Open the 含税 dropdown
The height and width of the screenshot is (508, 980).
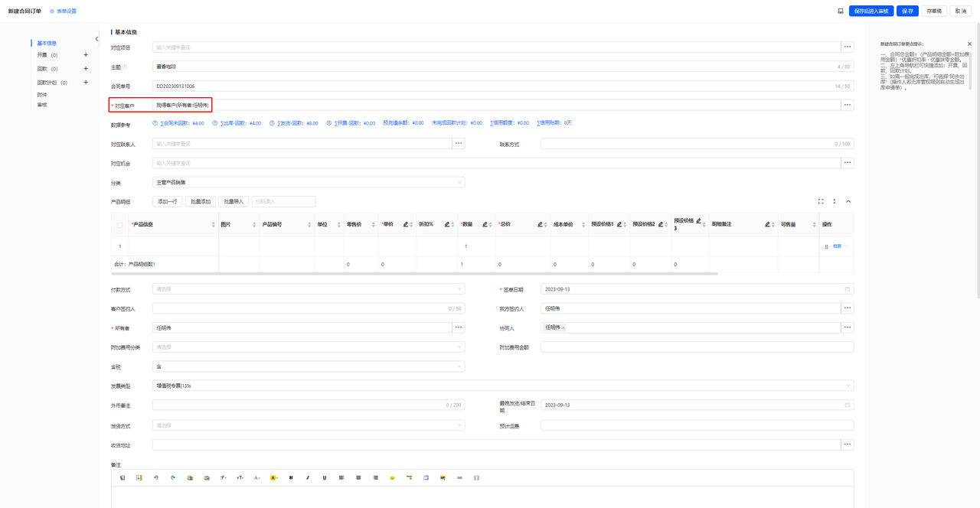point(309,366)
